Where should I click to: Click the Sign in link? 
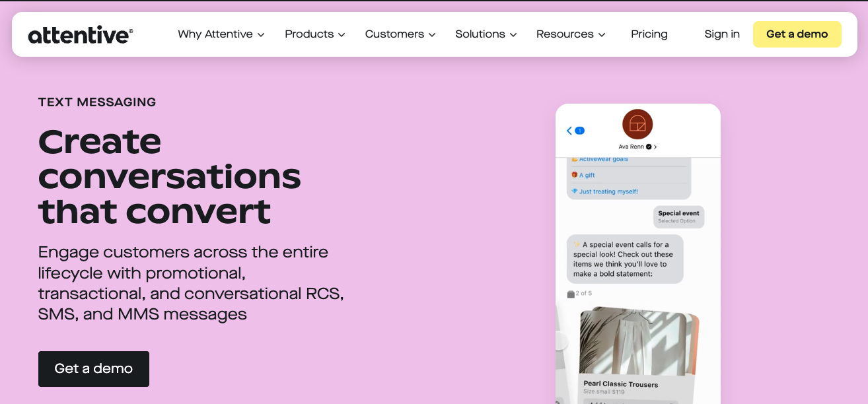tap(721, 34)
